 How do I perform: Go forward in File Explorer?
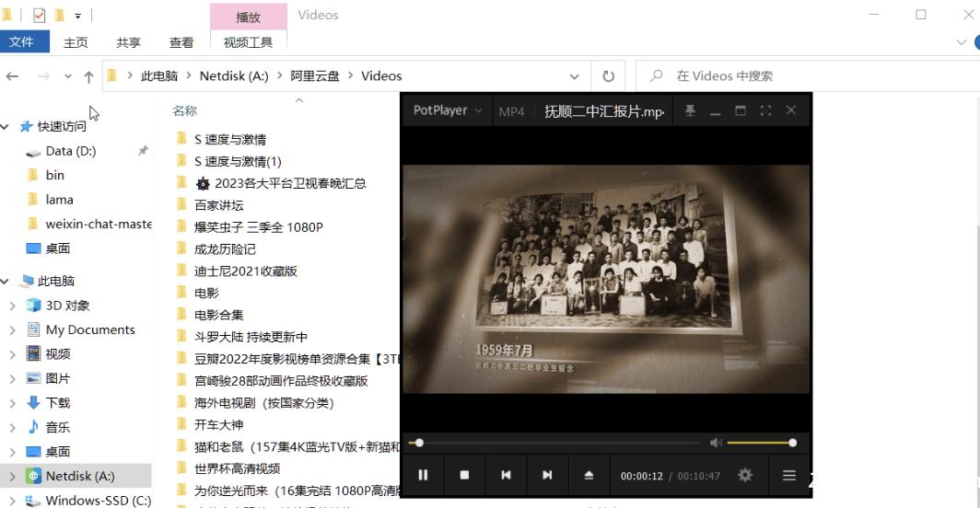(x=43, y=76)
